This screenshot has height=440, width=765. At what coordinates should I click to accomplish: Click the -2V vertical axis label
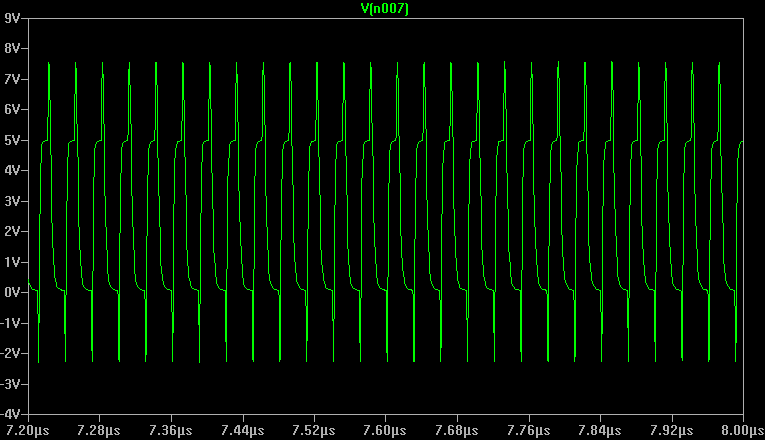(x=10, y=353)
